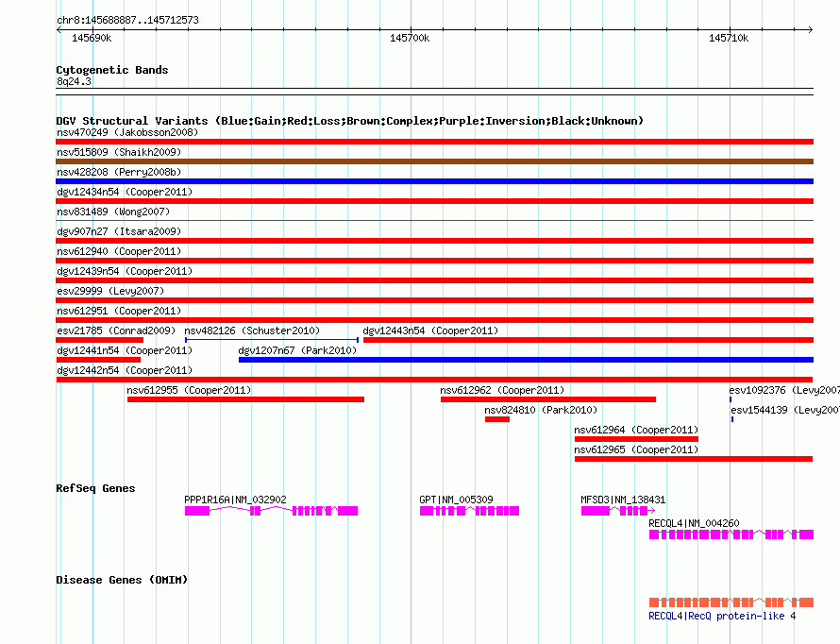Viewport: 840px width, 644px height.
Task: Click the esv1544139 (Levy2007) label
Action: (785, 410)
